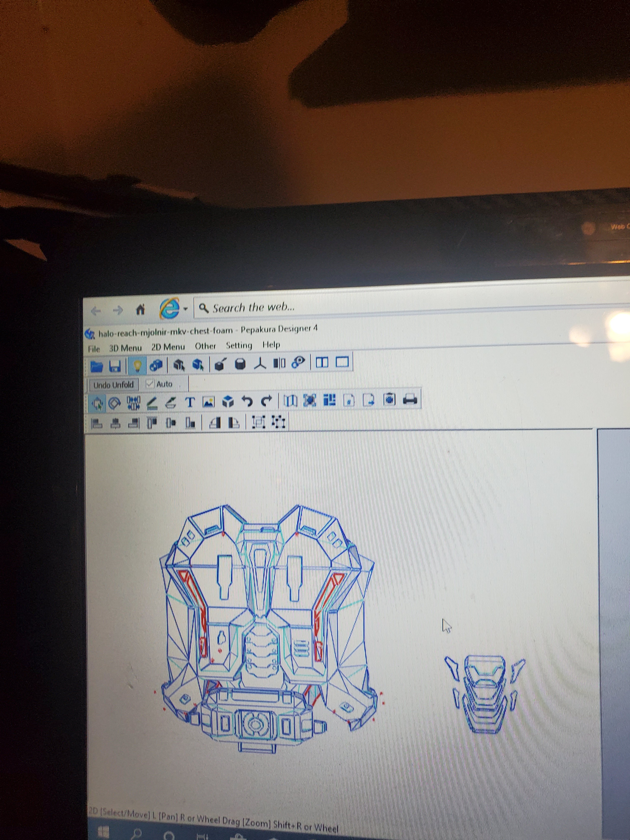The height and width of the screenshot is (840, 630).
Task: Select the unfolded chest armor pattern
Action: [268, 629]
